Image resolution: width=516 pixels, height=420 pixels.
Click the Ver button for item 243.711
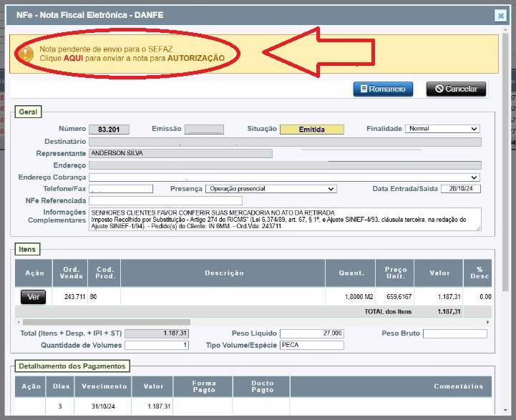click(33, 297)
